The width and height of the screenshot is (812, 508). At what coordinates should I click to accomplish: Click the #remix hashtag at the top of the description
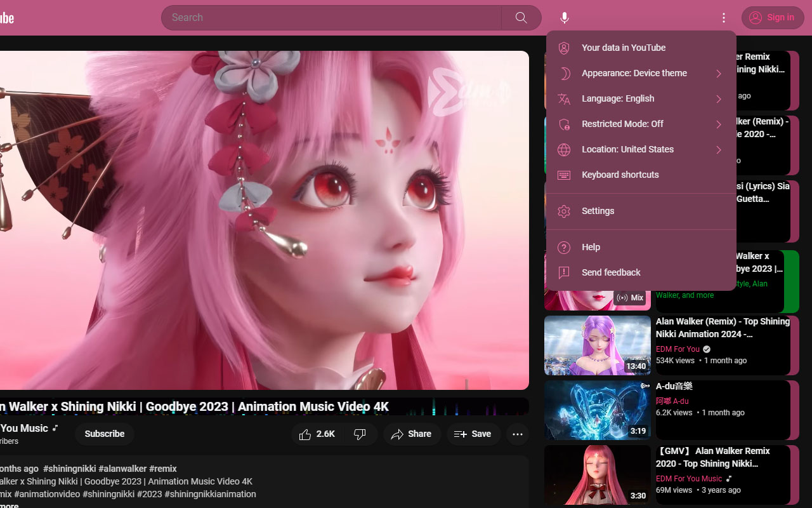pos(163,469)
